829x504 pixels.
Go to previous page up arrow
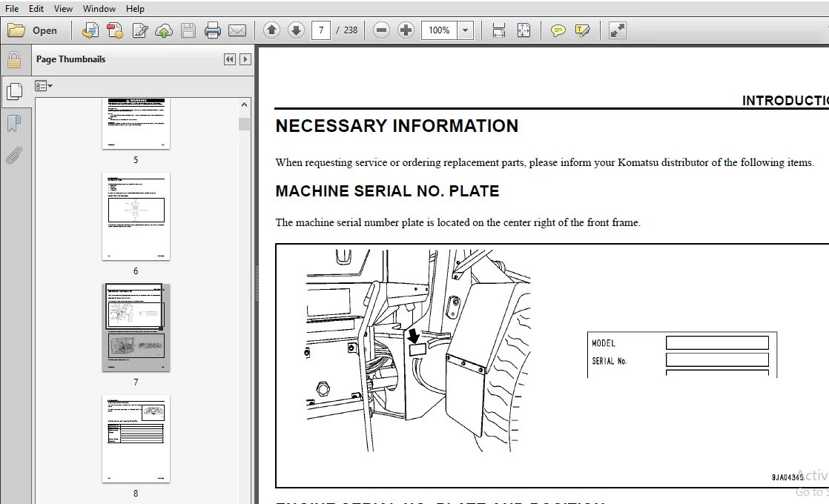(x=271, y=30)
